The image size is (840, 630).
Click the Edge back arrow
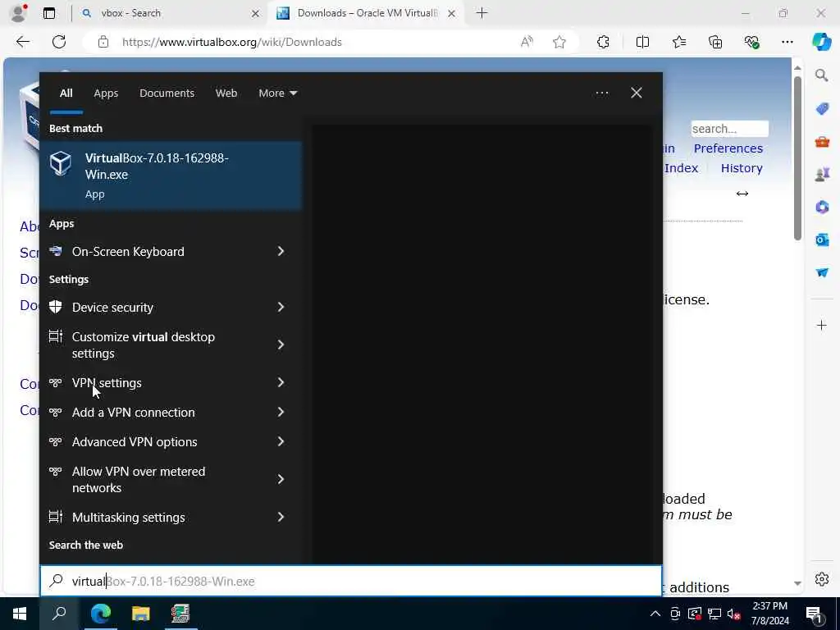click(22, 42)
